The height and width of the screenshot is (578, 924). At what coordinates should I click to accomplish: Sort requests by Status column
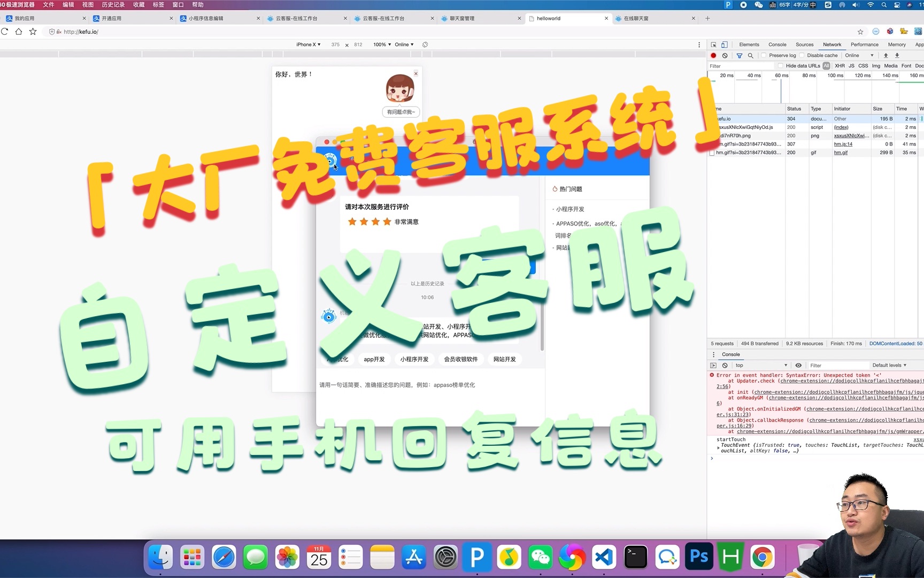(797, 109)
